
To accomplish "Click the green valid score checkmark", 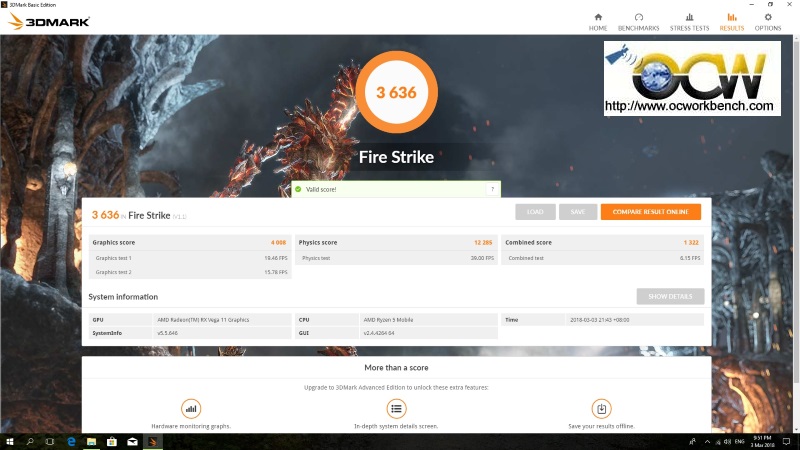I will (x=298, y=189).
